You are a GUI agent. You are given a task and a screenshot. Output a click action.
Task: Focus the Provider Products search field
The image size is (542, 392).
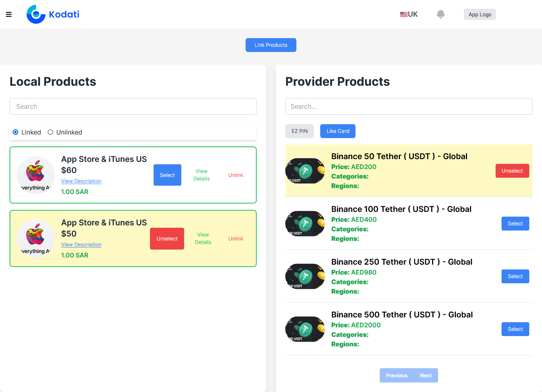(x=409, y=106)
